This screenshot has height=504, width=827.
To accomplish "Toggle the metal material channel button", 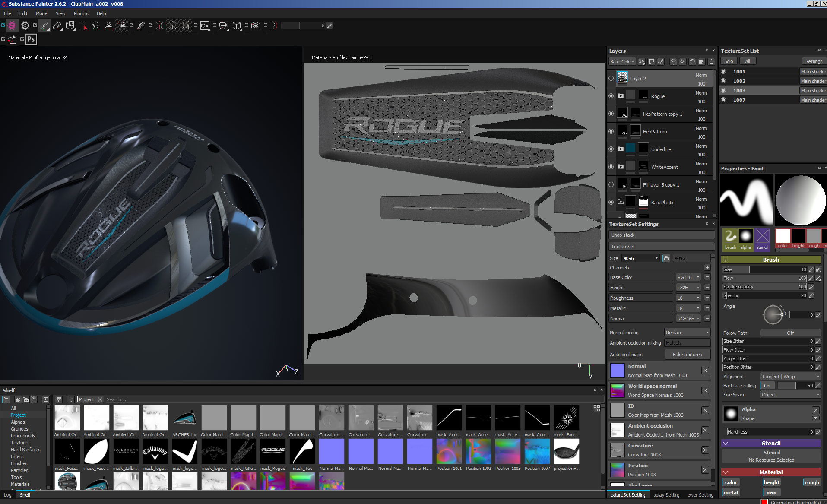I will point(731,493).
